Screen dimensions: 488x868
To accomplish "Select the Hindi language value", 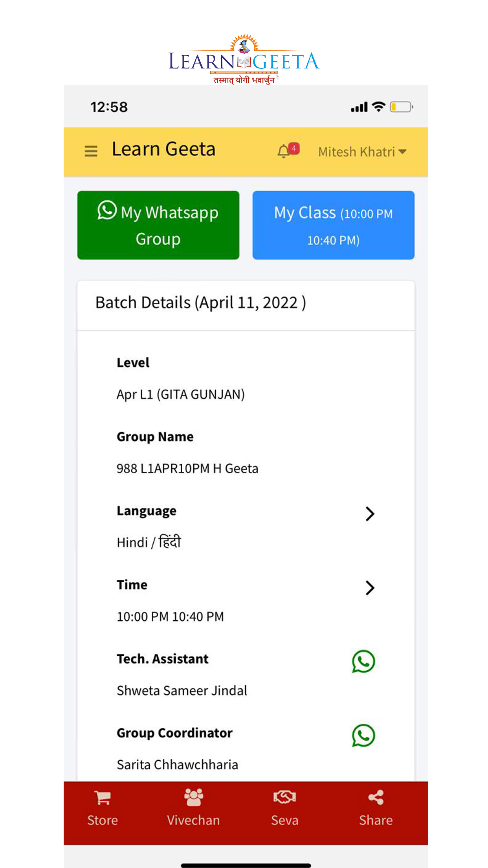I will pos(149,542).
